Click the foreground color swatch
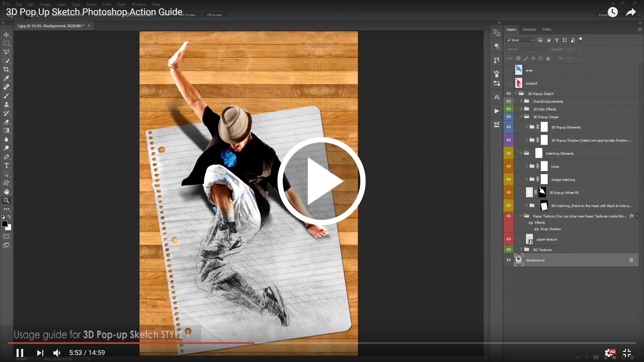 click(5, 224)
